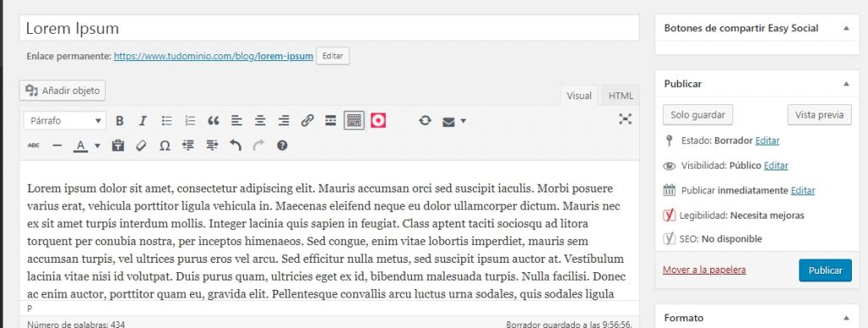This screenshot has height=328, width=868.
Task: Switch to the Visual editor tab
Action: (x=579, y=96)
